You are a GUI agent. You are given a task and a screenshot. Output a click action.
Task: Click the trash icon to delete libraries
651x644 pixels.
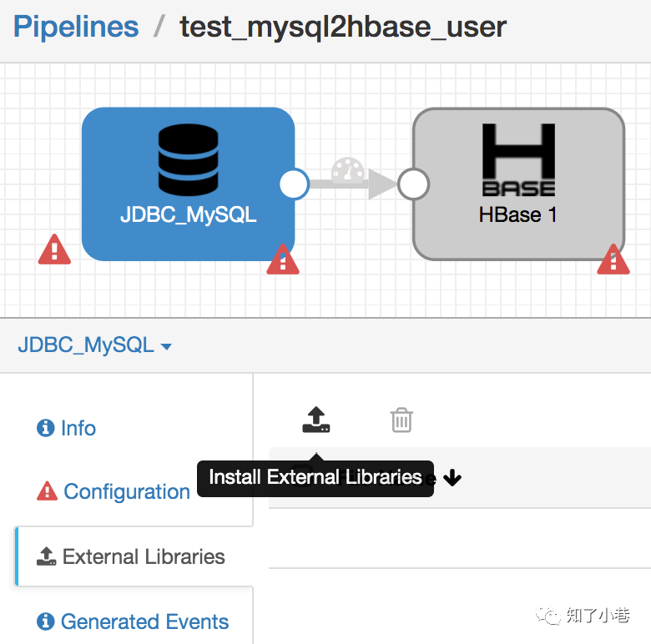click(x=401, y=420)
